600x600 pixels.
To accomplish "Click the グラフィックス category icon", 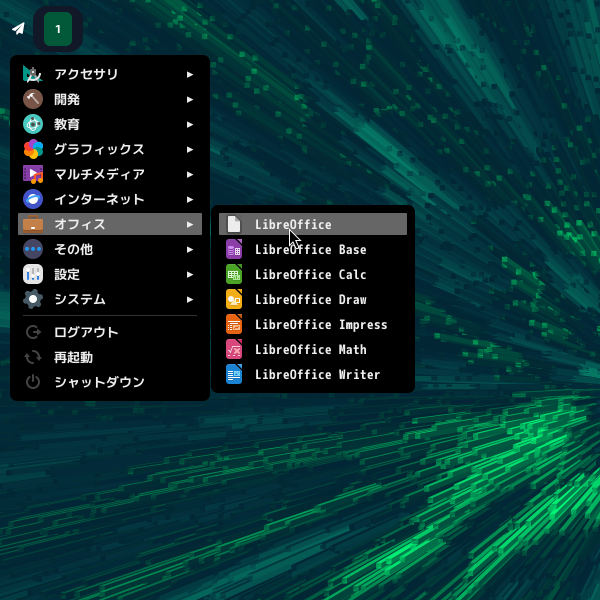I will point(33,149).
